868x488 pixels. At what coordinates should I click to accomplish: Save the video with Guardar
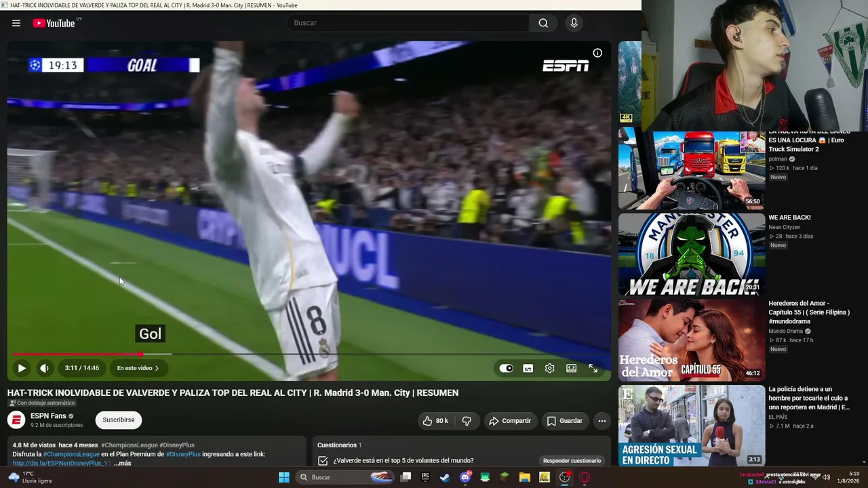click(565, 421)
